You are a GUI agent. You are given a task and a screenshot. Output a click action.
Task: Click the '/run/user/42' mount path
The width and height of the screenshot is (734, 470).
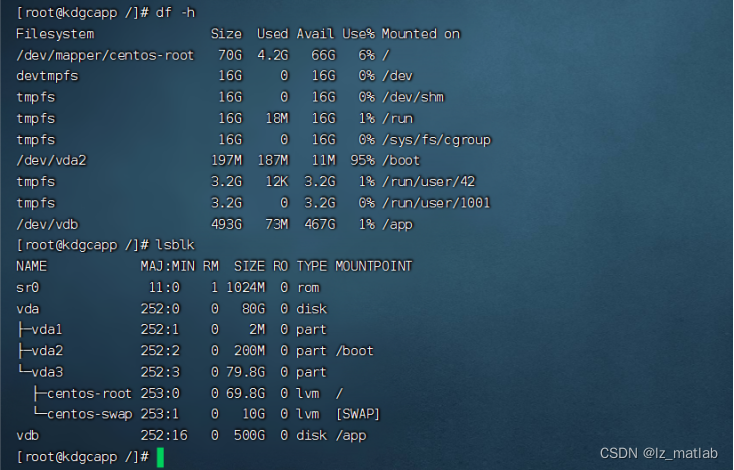(x=428, y=182)
